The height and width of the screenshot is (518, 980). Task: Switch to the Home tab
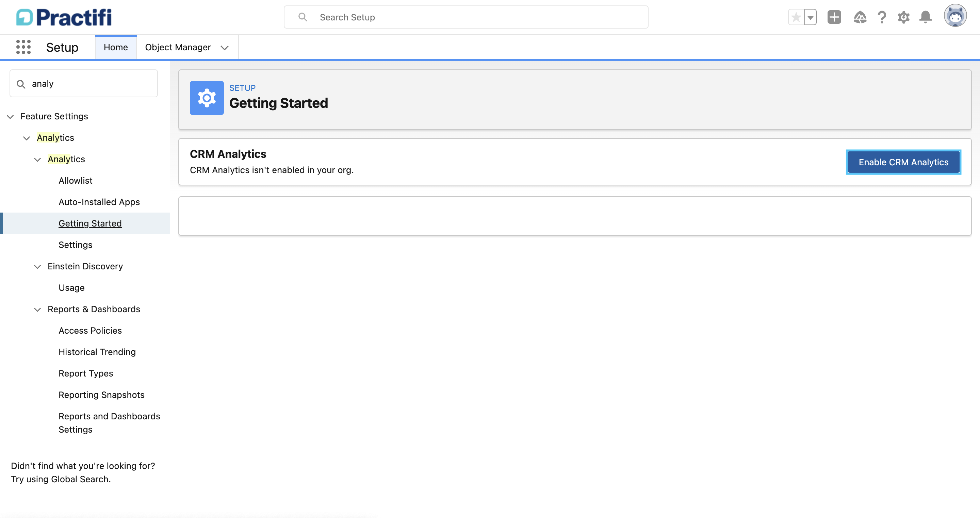pyautogui.click(x=116, y=47)
